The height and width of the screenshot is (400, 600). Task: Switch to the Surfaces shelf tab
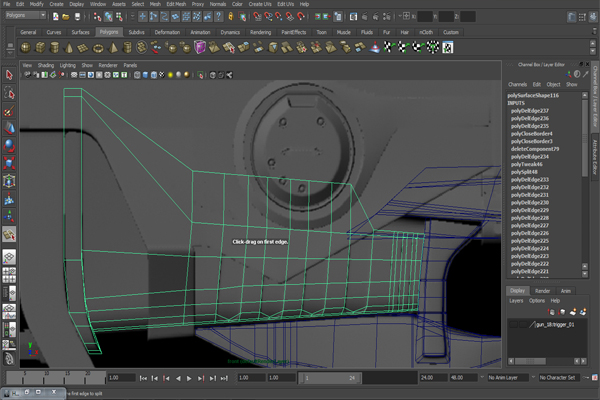pos(80,32)
